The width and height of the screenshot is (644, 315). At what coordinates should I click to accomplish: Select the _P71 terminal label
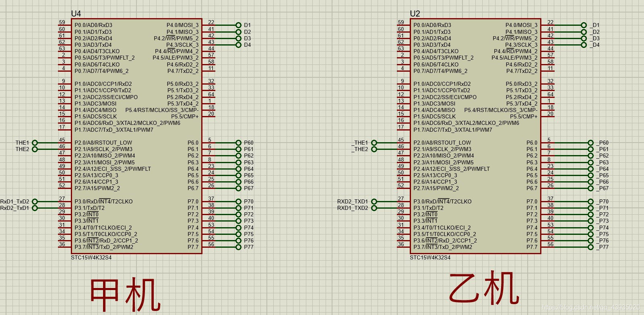click(x=603, y=208)
